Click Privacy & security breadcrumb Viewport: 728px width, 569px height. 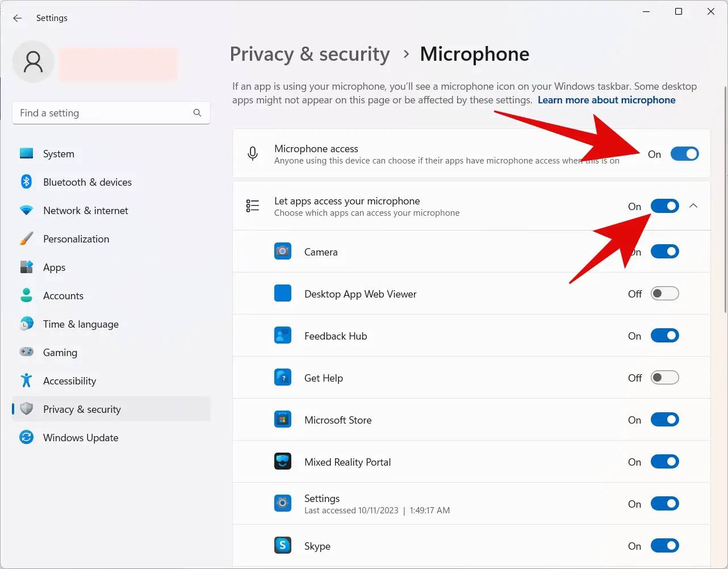(x=309, y=54)
